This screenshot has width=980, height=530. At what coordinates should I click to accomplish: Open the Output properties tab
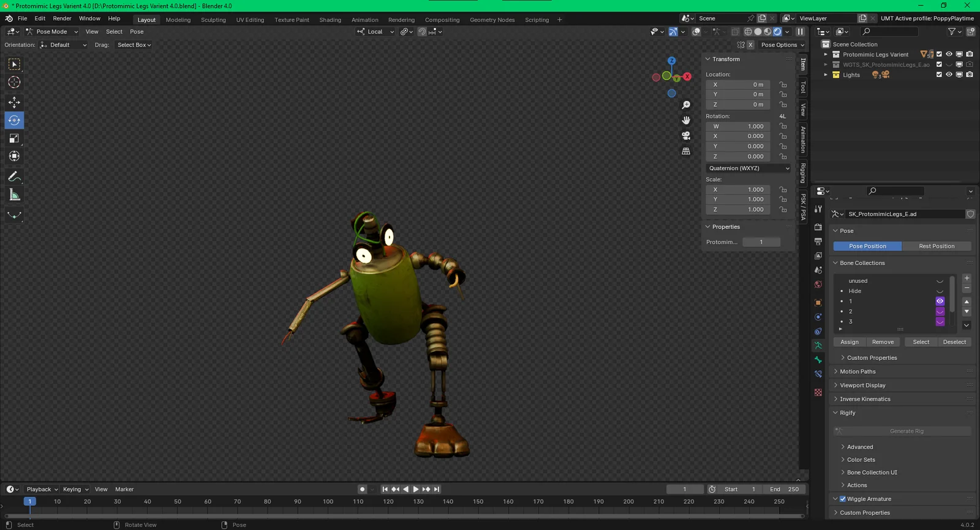tap(818, 241)
